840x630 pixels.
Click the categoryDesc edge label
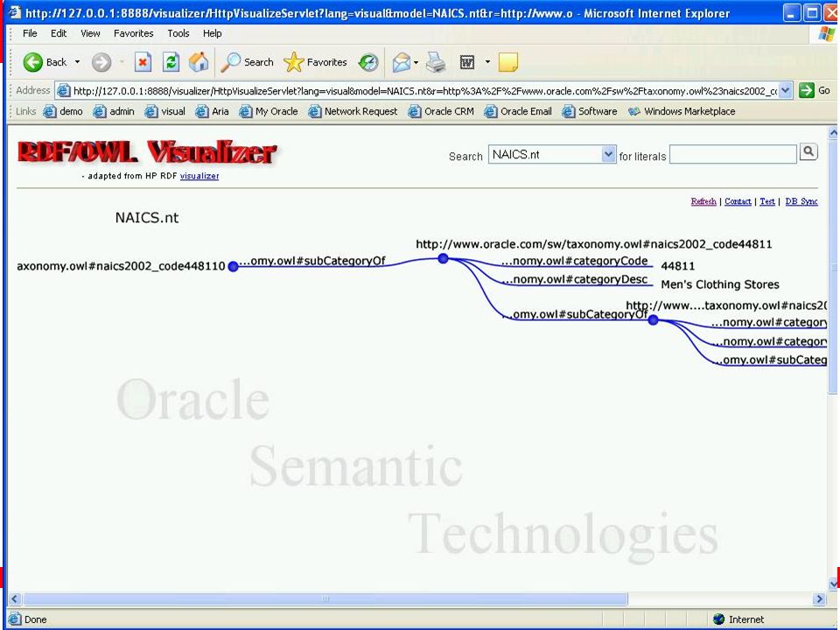[575, 279]
